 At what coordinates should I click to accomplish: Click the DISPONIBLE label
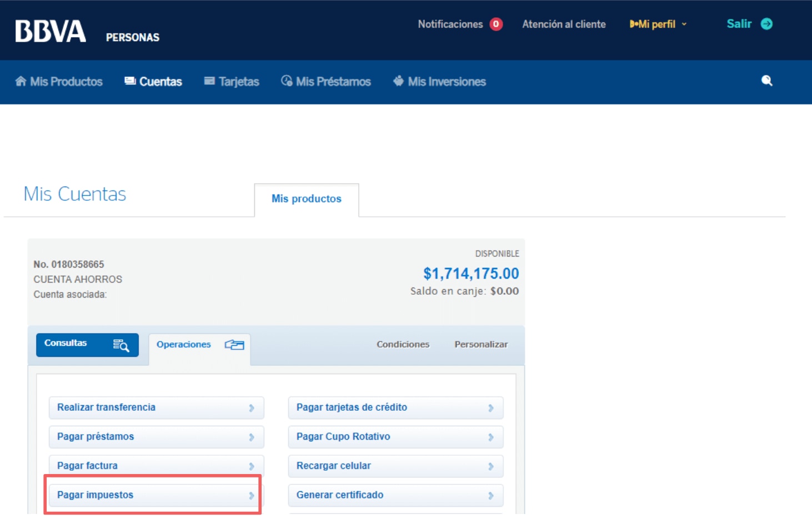[x=497, y=254]
